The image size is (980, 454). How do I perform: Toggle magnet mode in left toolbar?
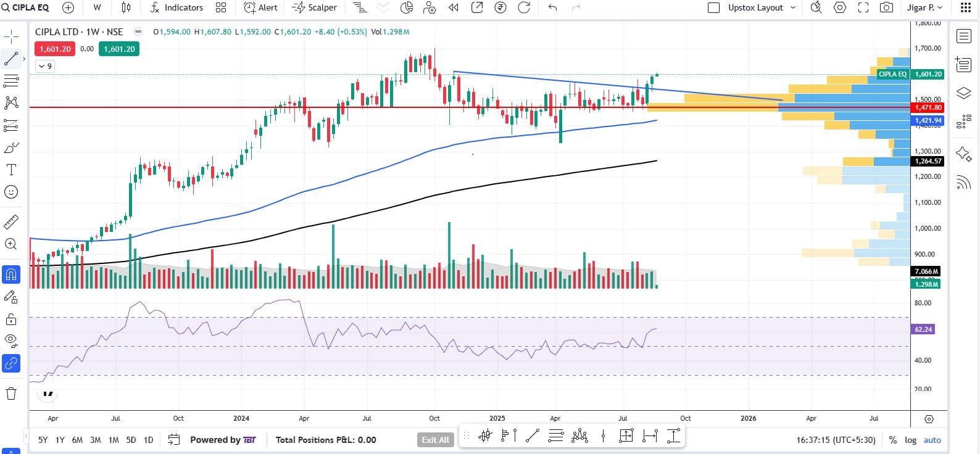click(11, 274)
